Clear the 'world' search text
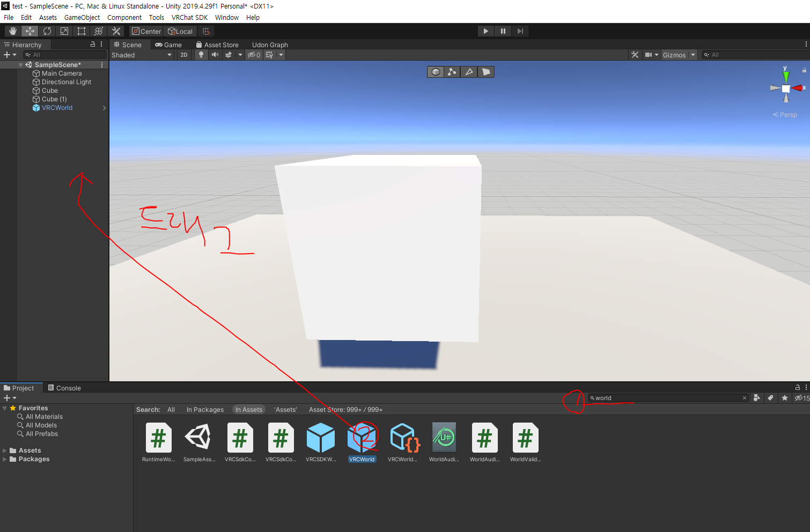Viewport: 810px width, 532px height. pos(745,398)
